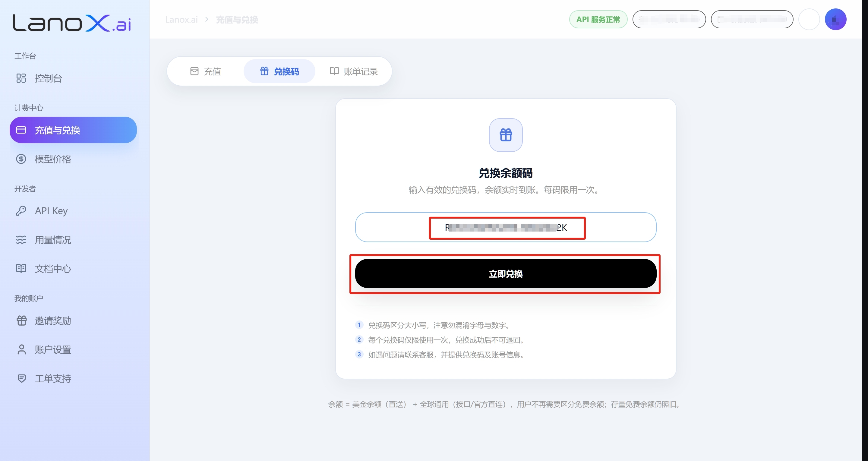Click the 兑换余额码 heading
868x461 pixels.
[506, 173]
